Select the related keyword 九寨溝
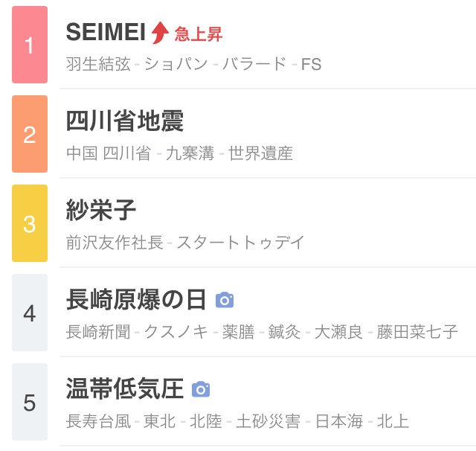 point(190,153)
